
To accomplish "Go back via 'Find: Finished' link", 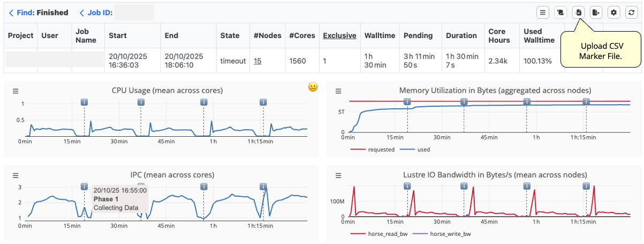I will [38, 12].
